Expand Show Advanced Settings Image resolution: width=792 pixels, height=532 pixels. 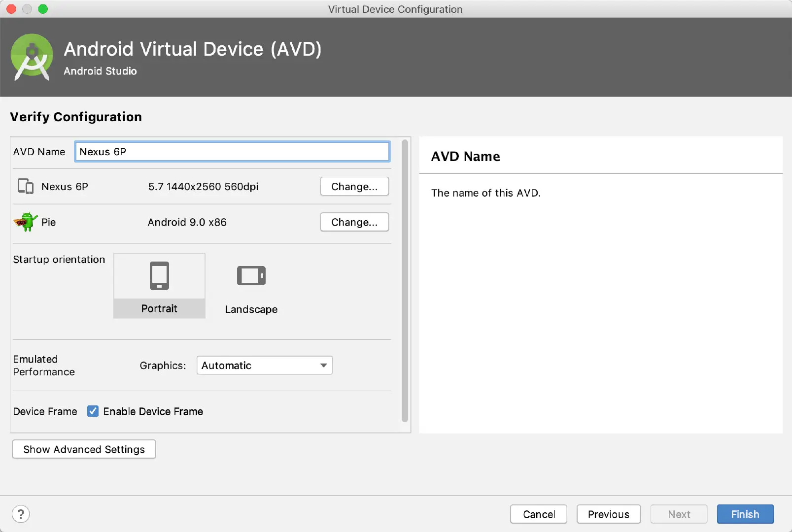tap(84, 449)
